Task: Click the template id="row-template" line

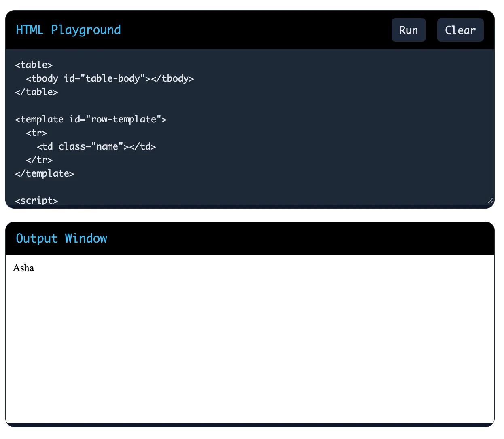Action: click(x=91, y=119)
